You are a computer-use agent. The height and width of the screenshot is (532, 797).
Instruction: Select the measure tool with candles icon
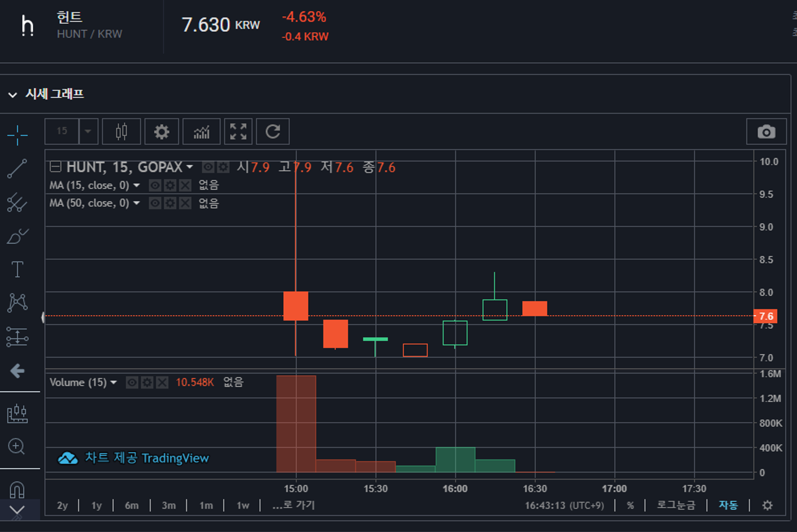click(18, 414)
